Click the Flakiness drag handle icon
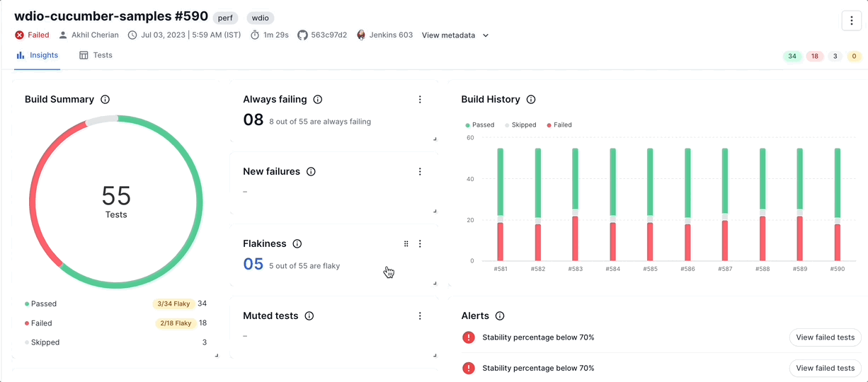The image size is (868, 382). [x=406, y=244]
